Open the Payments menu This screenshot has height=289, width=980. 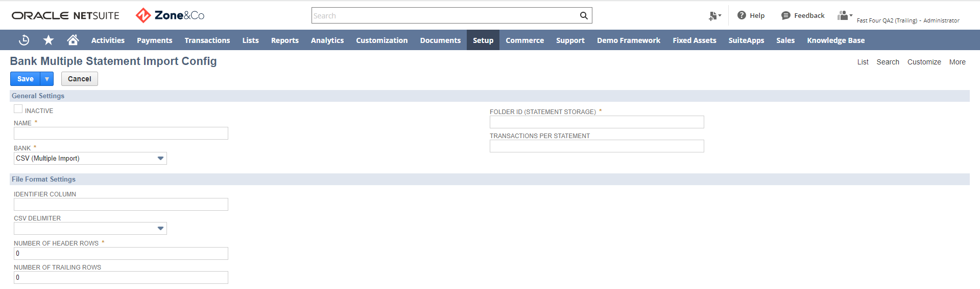point(154,40)
